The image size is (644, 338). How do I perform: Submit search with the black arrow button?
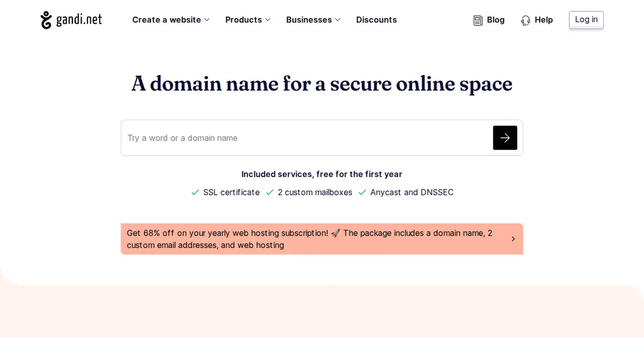504,138
